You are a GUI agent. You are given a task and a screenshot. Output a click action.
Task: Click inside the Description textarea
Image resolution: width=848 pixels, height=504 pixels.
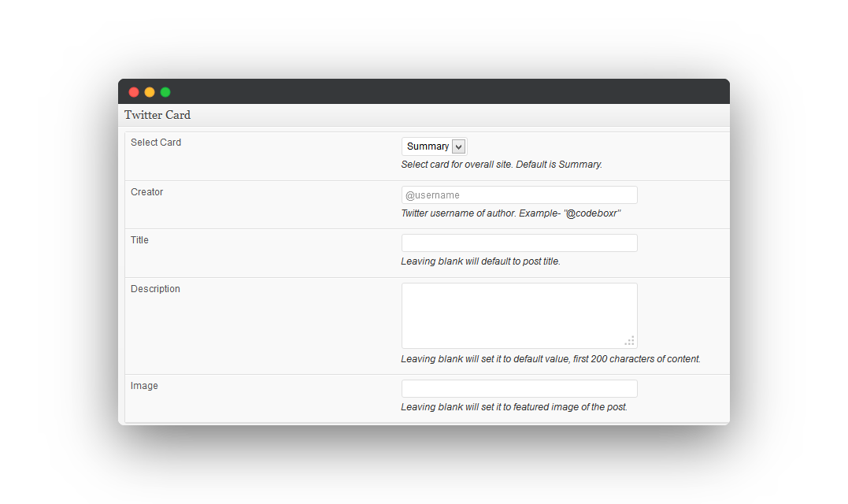[519, 316]
